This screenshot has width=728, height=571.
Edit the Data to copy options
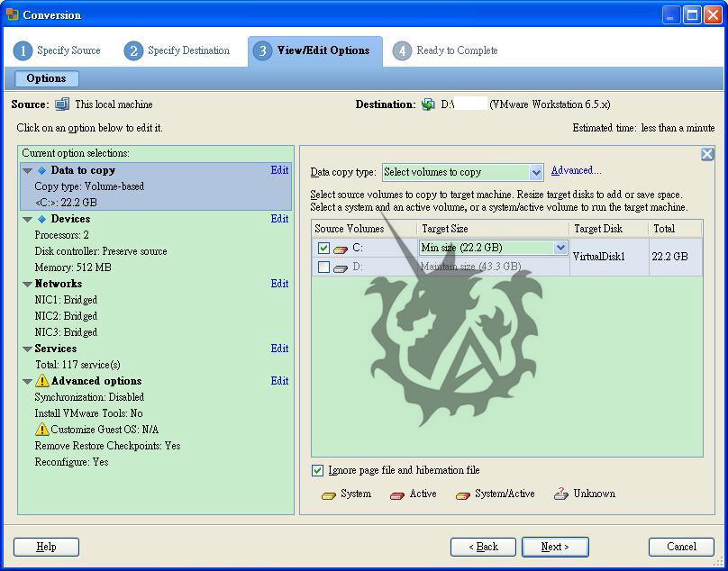(x=279, y=170)
